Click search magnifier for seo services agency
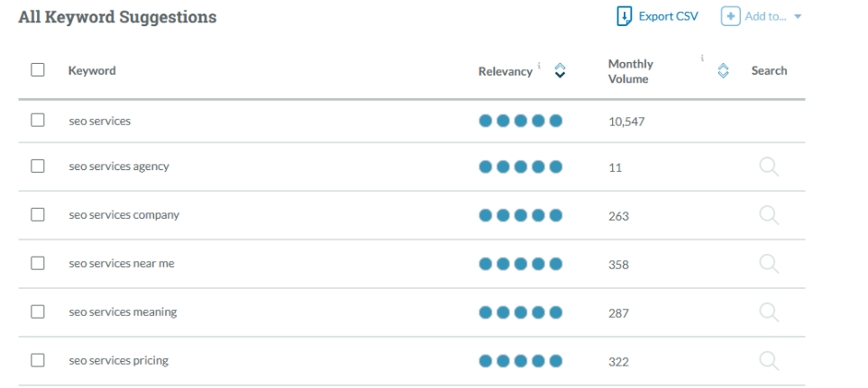Screen dimensions: 868x388 769,167
